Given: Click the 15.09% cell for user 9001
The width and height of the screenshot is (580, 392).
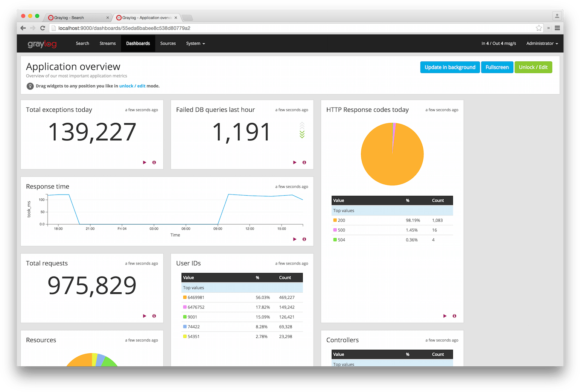Looking at the screenshot, I should click(263, 317).
